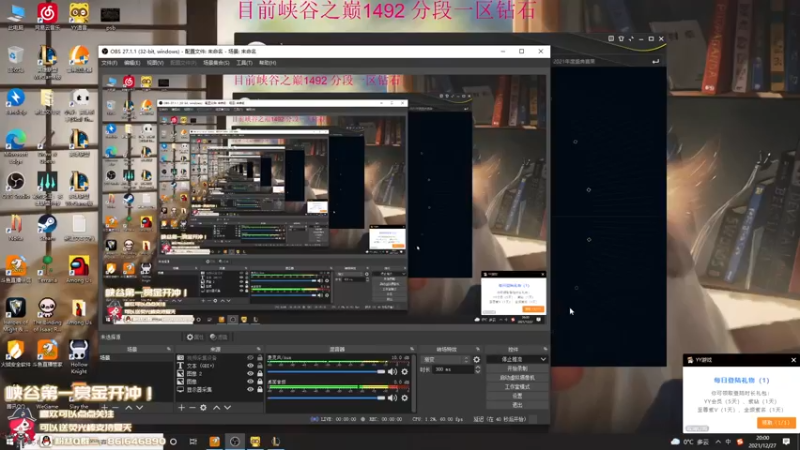Pop out the sources dock

pyautogui.click(x=259, y=349)
